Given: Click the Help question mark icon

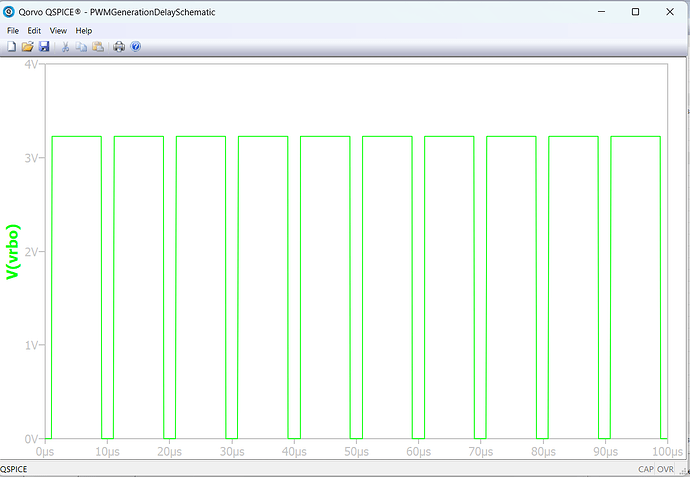Looking at the screenshot, I should click(136, 46).
